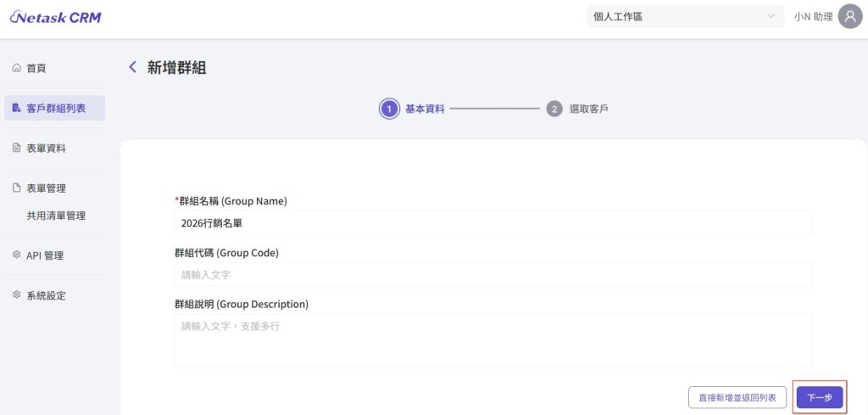Click the 客戶群組列表 sidebar icon
The height and width of the screenshot is (415, 868).
click(x=16, y=108)
